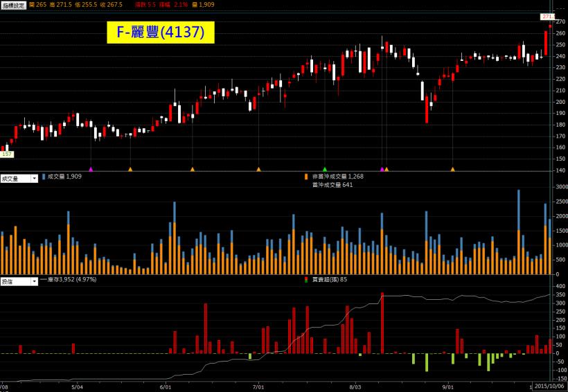Click the red-green 買賣超 legend swatch
Viewport: 568px width, 392px height.
coord(306,280)
